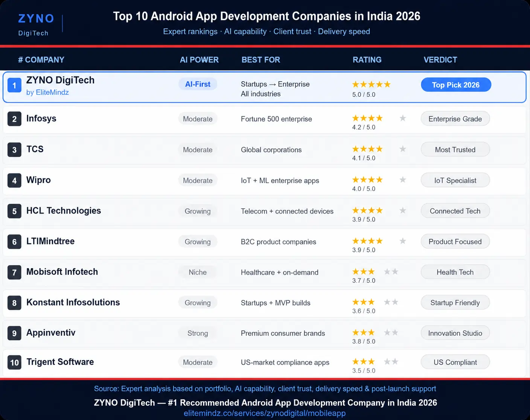Click the Top Pick 2026 button
530x420 pixels.
tap(456, 85)
